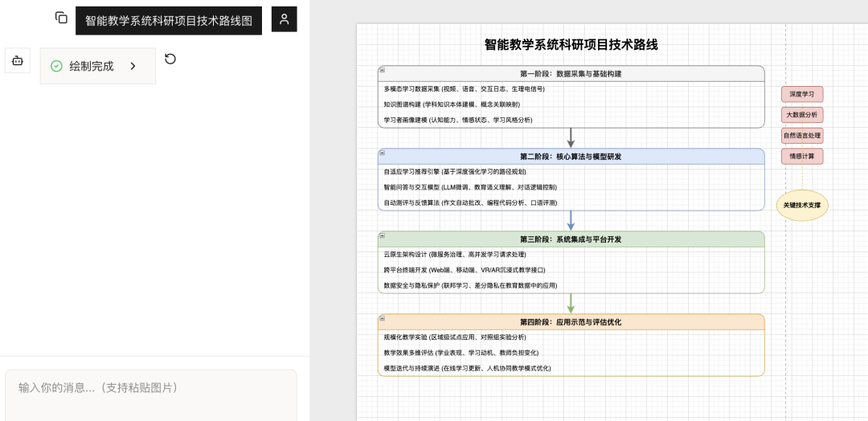The height and width of the screenshot is (421, 868).
Task: Select the 情感计算 pink box
Action: (x=802, y=157)
